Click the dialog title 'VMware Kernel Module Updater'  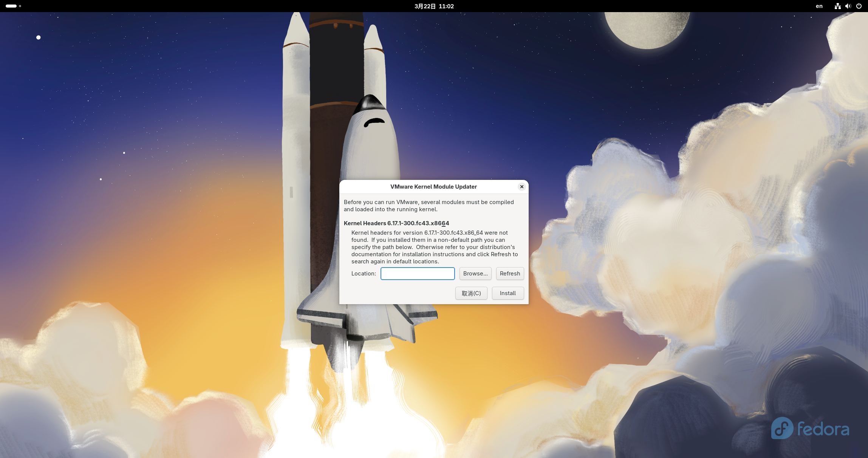(433, 187)
